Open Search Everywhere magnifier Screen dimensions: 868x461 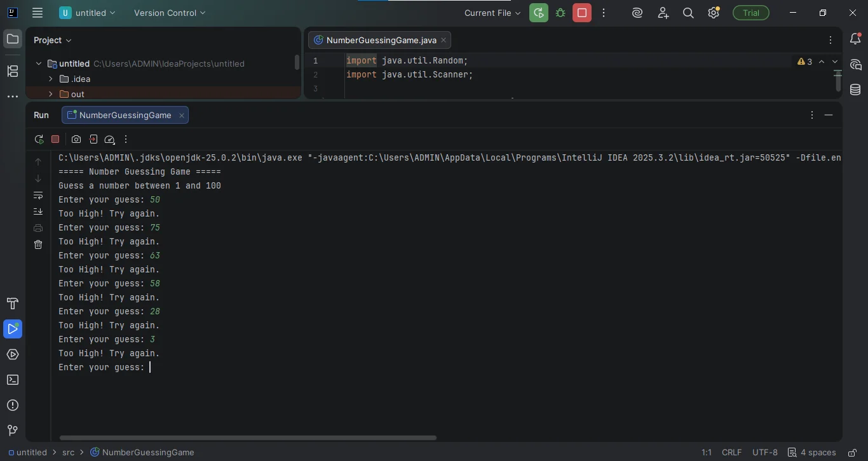(688, 13)
